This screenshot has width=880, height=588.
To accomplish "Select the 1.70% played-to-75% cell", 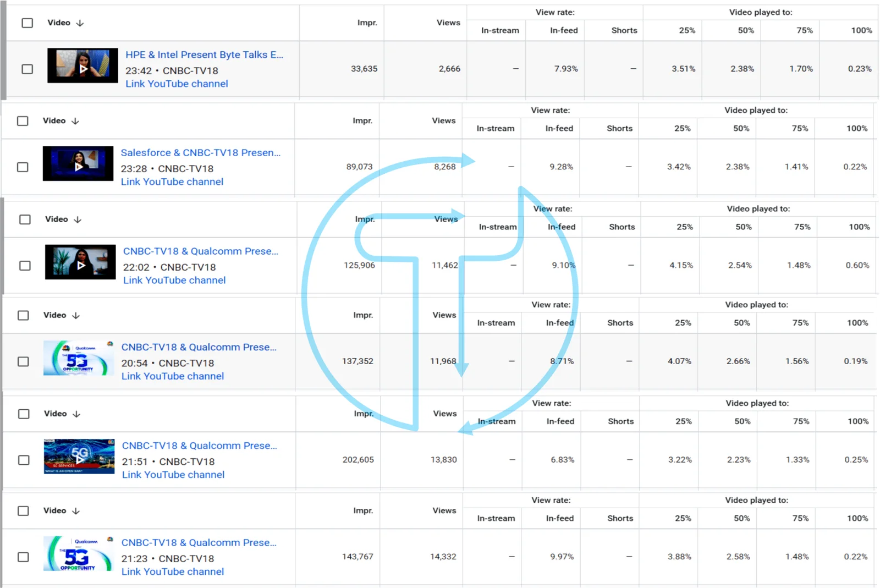I will click(801, 69).
